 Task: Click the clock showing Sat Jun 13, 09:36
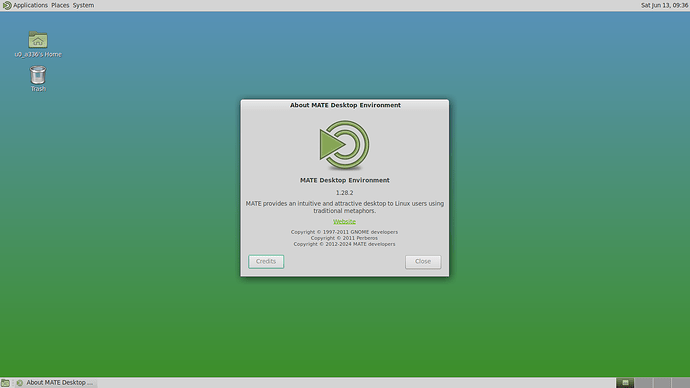coord(664,5)
